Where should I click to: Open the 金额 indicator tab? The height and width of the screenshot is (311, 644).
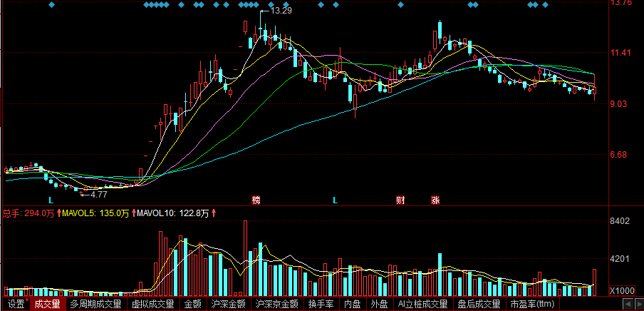192,305
